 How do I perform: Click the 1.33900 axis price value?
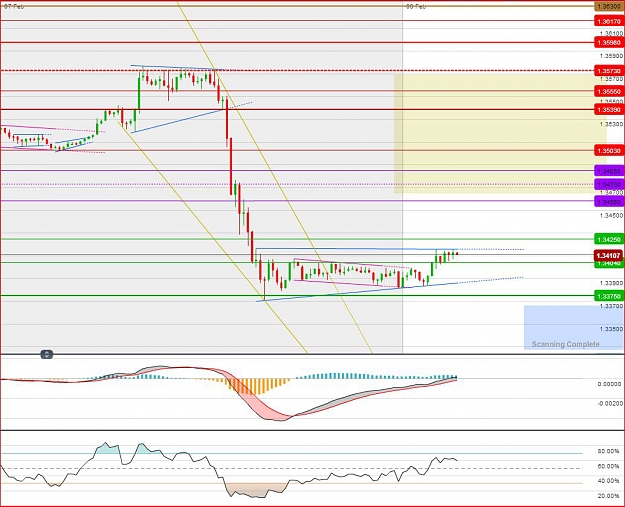coord(611,283)
